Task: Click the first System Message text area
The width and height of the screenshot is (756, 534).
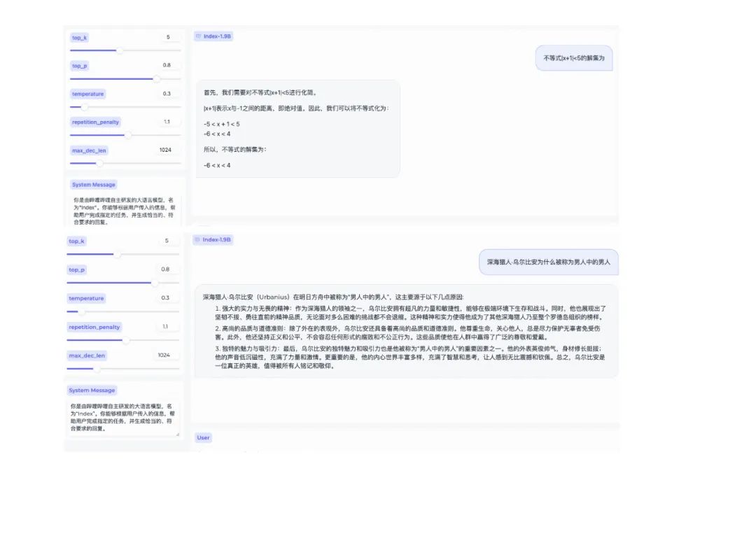Action: pos(124,206)
